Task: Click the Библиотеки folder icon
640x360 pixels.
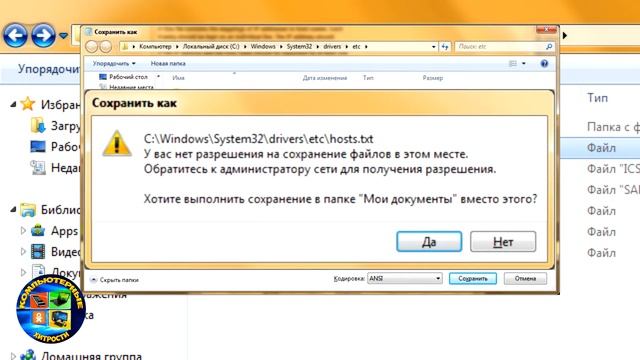Action: tap(28, 209)
